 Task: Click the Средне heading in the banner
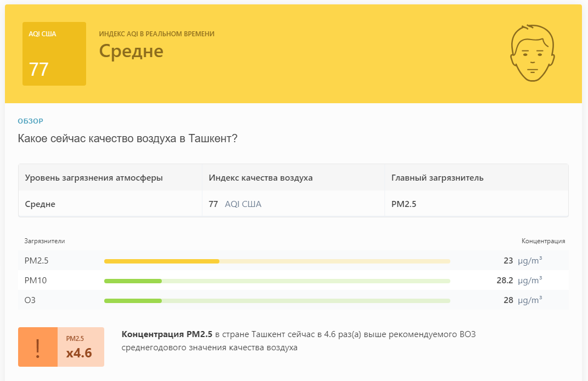pyautogui.click(x=131, y=51)
